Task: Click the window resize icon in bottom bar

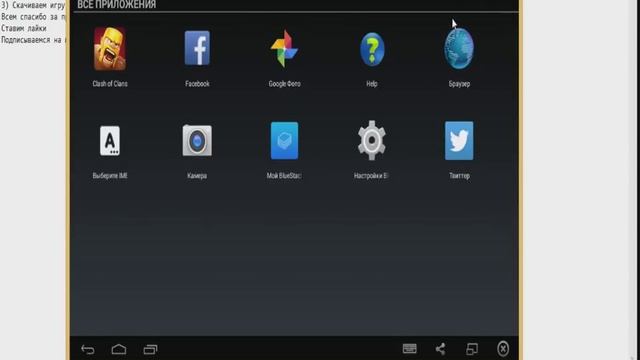Action: [472, 349]
